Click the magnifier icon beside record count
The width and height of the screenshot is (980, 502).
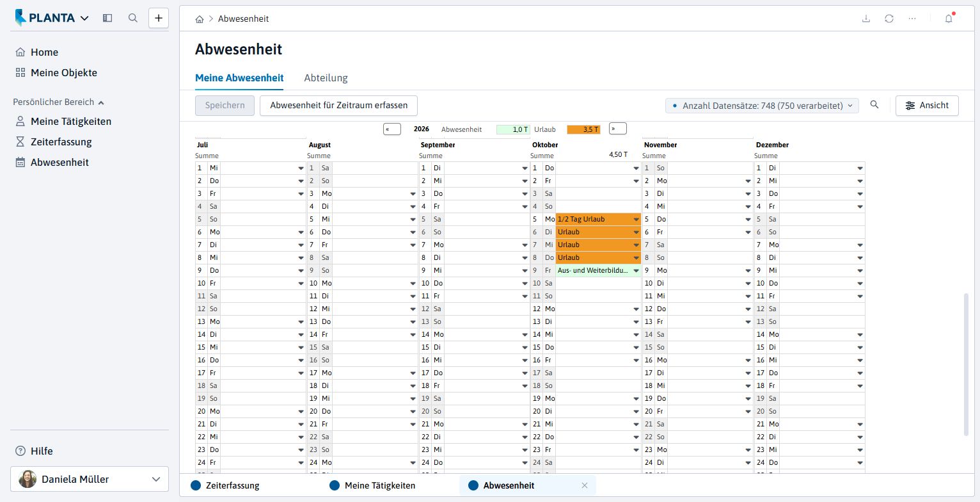(874, 105)
